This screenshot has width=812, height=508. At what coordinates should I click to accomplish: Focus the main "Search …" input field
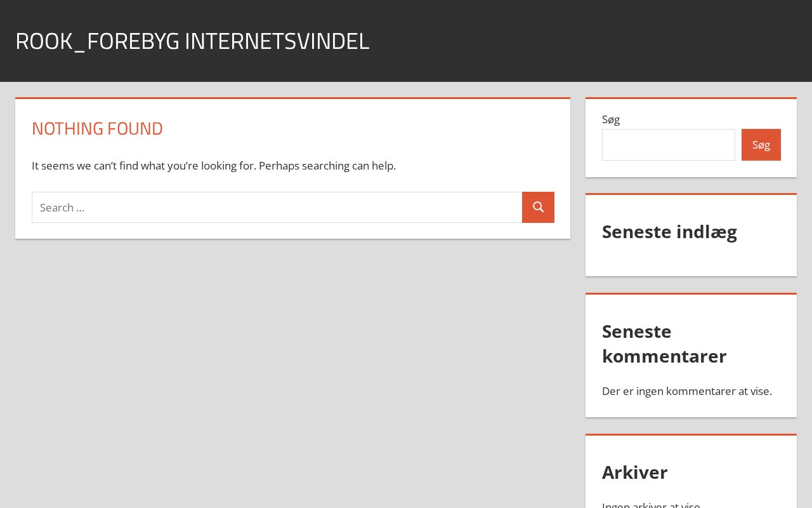[277, 207]
